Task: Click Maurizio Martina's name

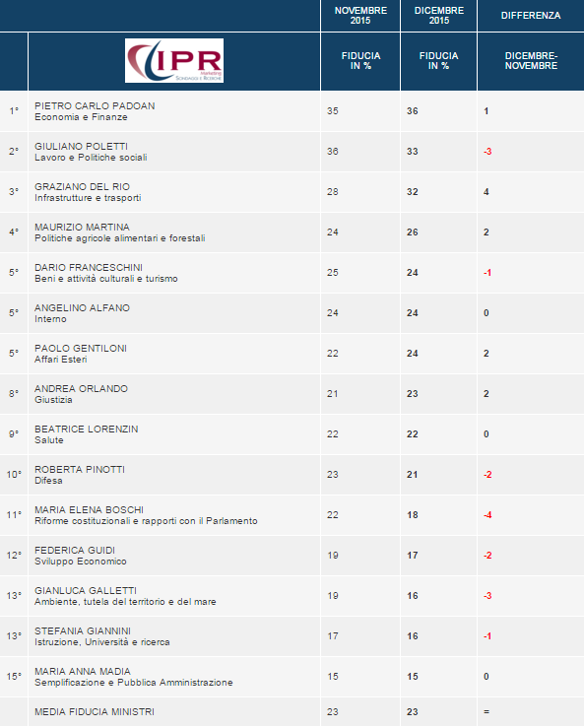Action: click(82, 227)
